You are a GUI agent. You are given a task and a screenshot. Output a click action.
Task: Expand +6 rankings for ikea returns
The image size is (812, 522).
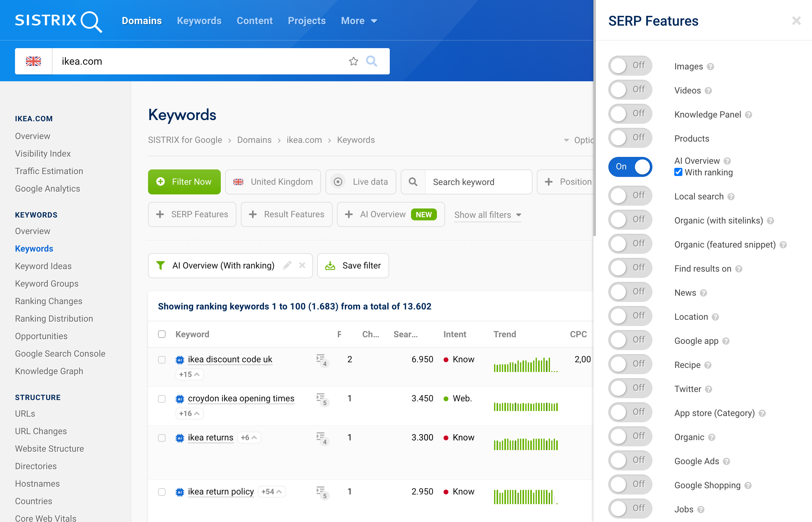pos(249,438)
